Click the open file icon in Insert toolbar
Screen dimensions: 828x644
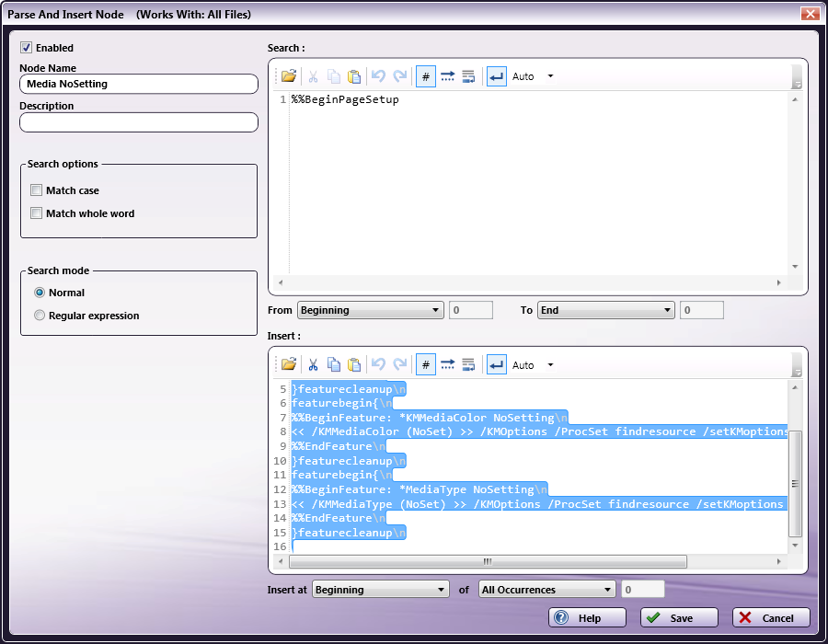coord(289,364)
